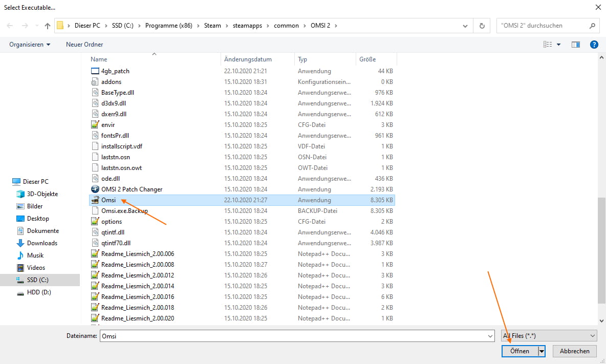Select the OMSI 2 Patch Changer file

pos(132,189)
